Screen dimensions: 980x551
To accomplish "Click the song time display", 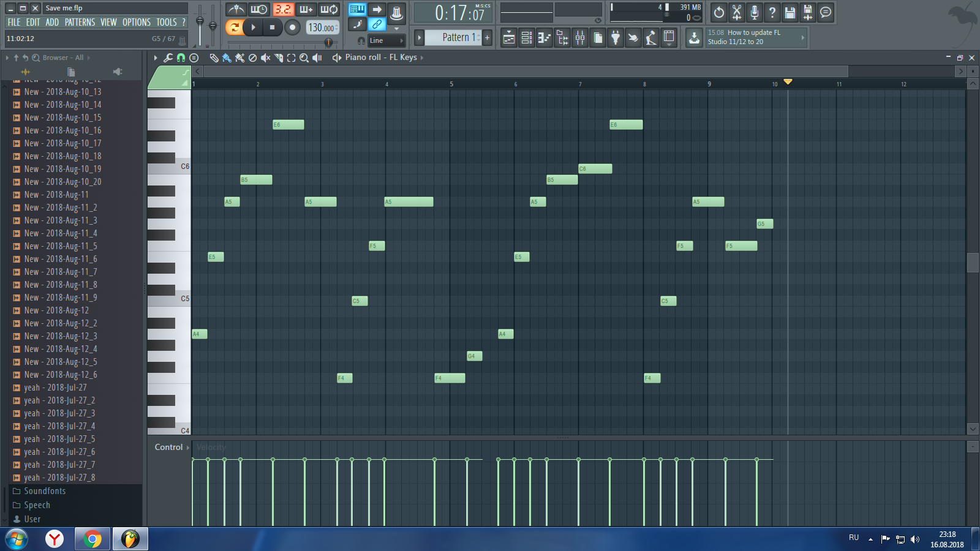I will click(454, 13).
